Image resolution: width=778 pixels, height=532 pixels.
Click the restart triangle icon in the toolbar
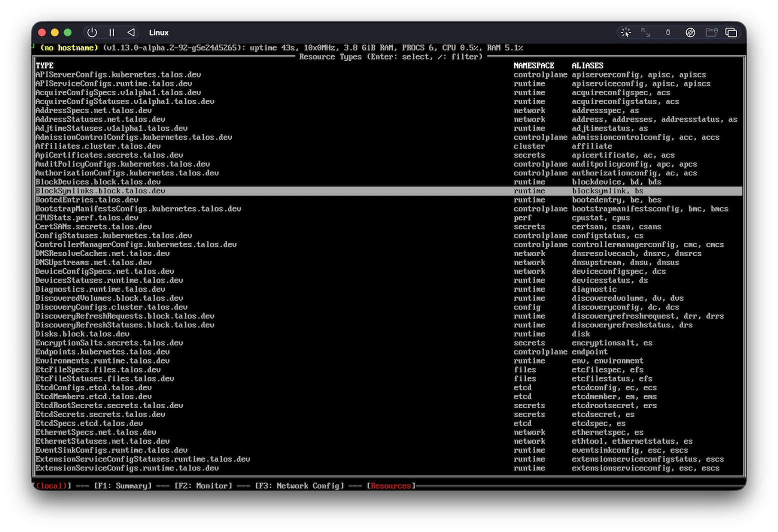pos(130,32)
